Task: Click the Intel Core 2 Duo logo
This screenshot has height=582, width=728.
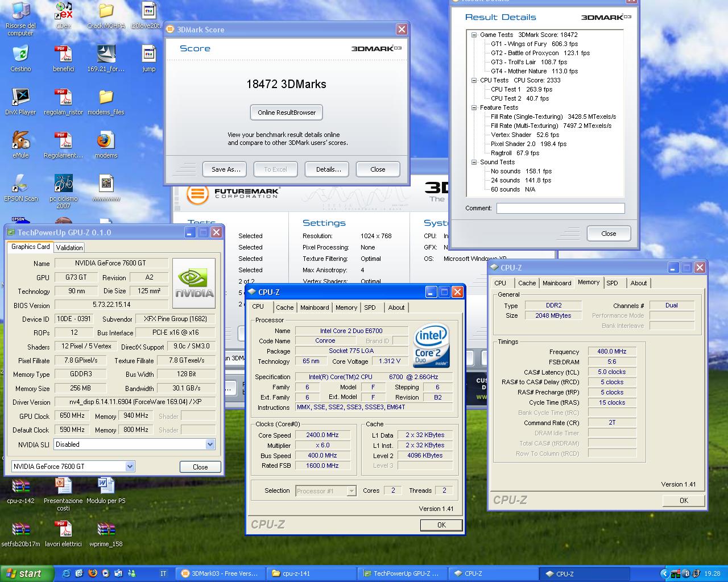Action: [x=432, y=345]
